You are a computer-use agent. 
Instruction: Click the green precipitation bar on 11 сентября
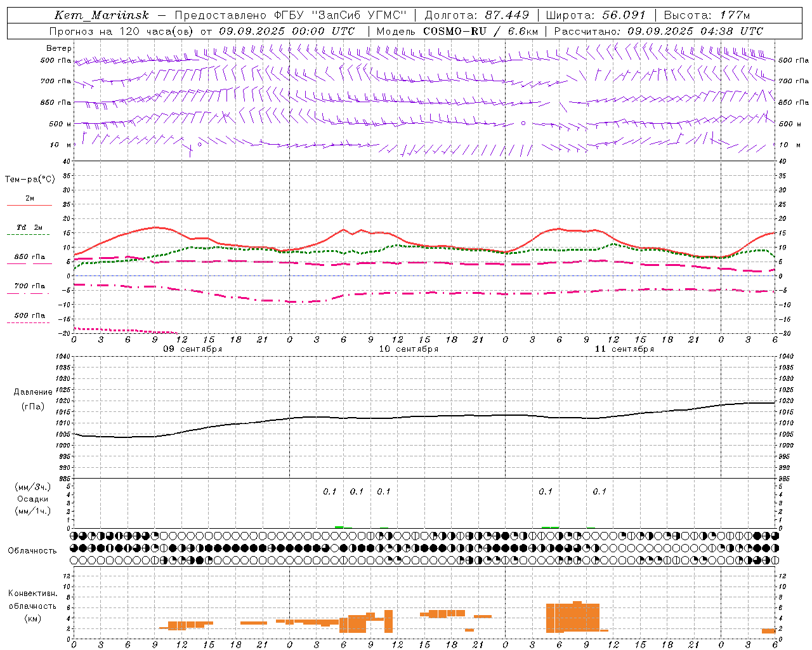point(551,527)
